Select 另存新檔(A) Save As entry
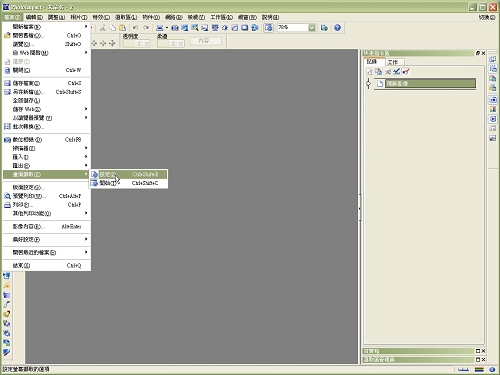Image resolution: width=500 pixels, height=375 pixels. tap(47, 92)
